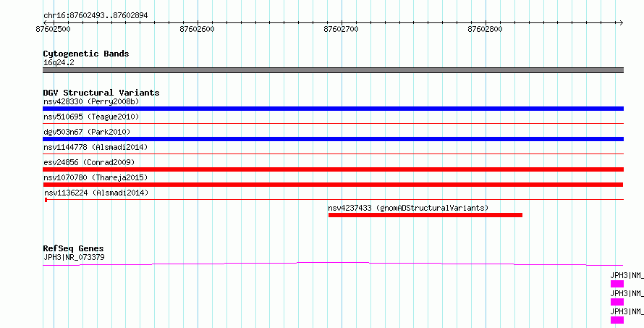Image resolution: width=644 pixels, height=328 pixels.
Task: Click ruler tick label 87602800
Action: point(486,29)
